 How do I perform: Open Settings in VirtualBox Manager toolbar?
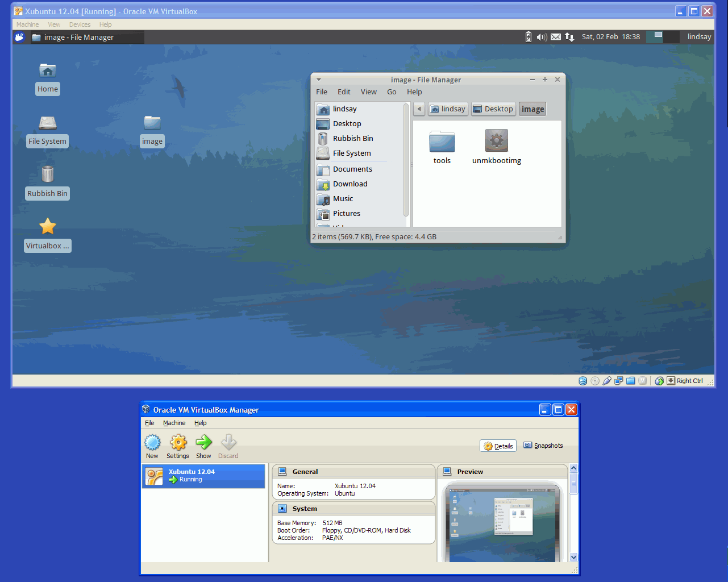(178, 447)
